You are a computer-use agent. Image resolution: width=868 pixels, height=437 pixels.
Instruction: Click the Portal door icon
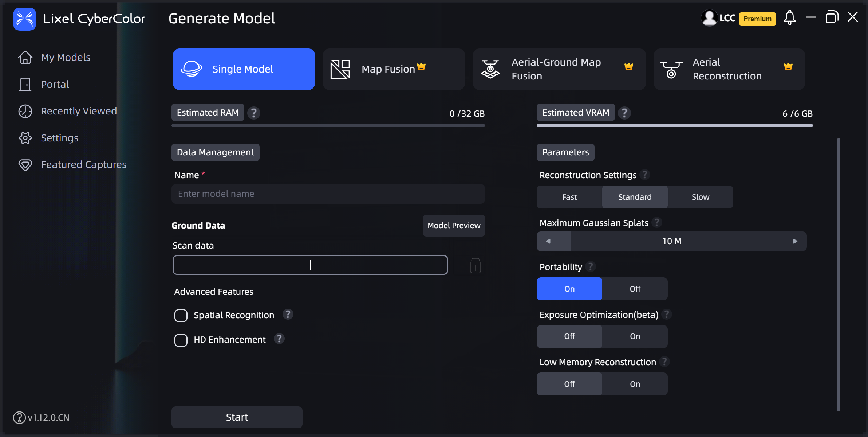coord(25,85)
